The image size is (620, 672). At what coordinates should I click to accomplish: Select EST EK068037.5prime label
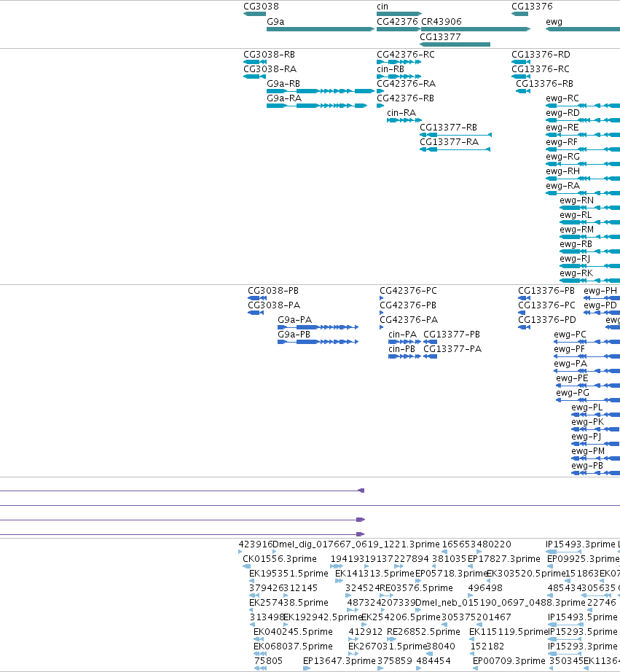pos(293,646)
